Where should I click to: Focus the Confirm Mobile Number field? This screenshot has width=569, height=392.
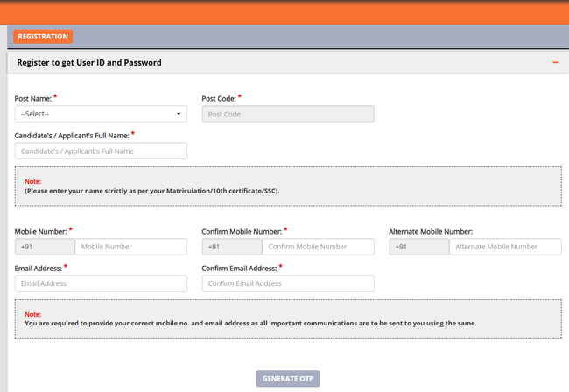(318, 247)
